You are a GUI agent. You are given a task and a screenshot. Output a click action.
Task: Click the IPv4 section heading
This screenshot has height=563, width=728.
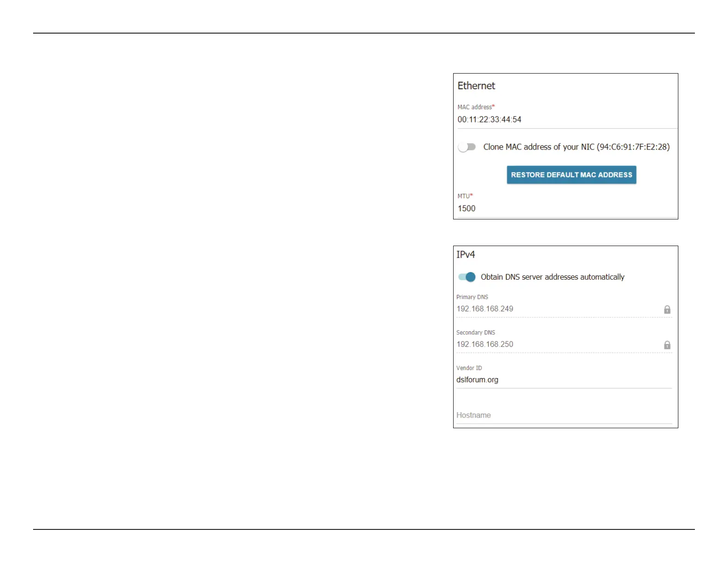coord(466,255)
